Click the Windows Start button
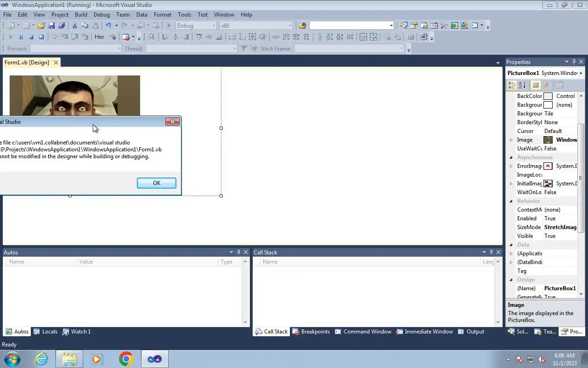The image size is (588, 368). (x=11, y=359)
